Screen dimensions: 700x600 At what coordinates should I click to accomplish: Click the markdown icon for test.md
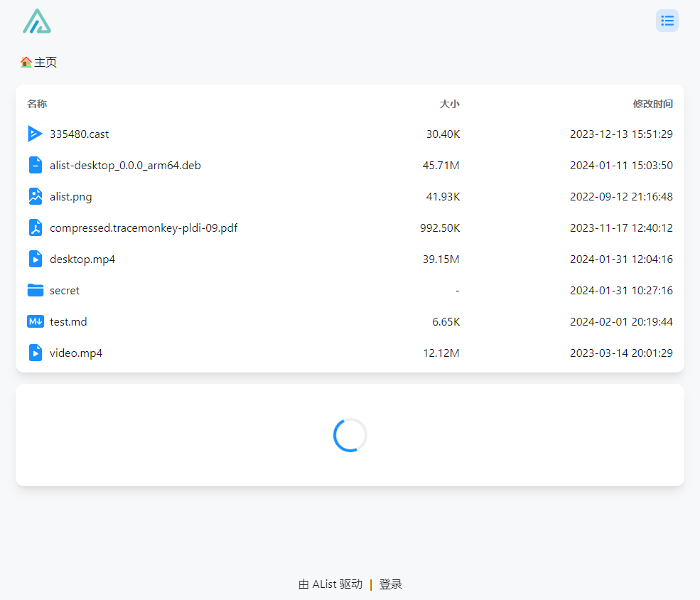(35, 321)
